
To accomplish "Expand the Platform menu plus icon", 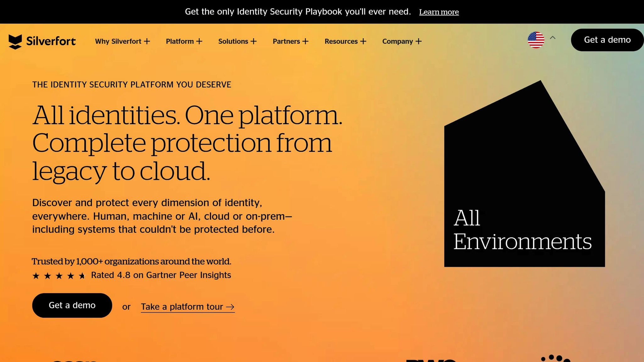I will click(199, 41).
